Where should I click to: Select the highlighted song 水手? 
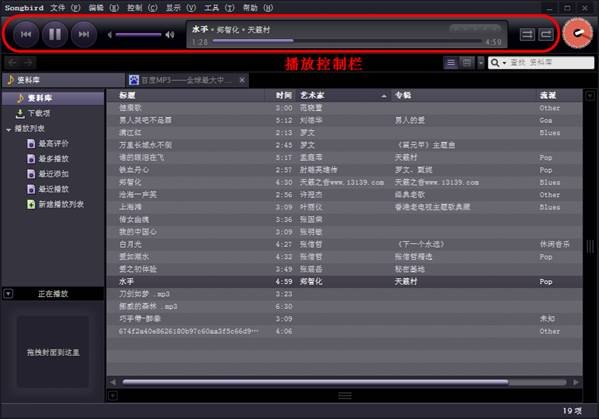click(x=345, y=281)
